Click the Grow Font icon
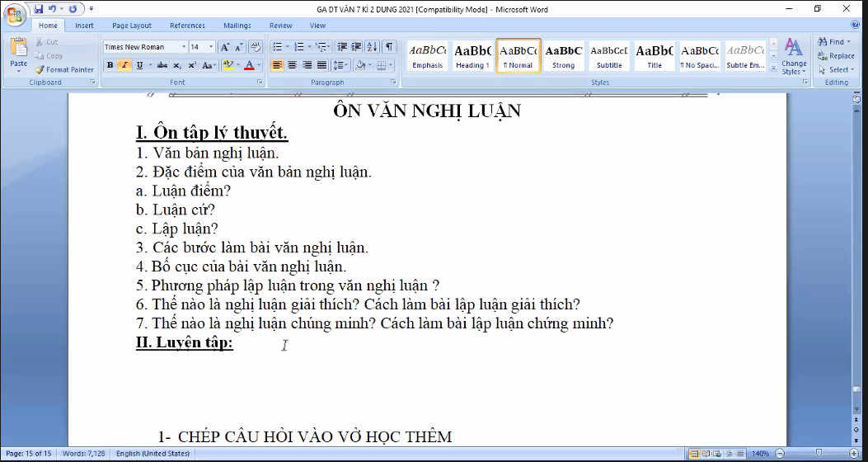This screenshot has height=462, width=868. pos(225,47)
